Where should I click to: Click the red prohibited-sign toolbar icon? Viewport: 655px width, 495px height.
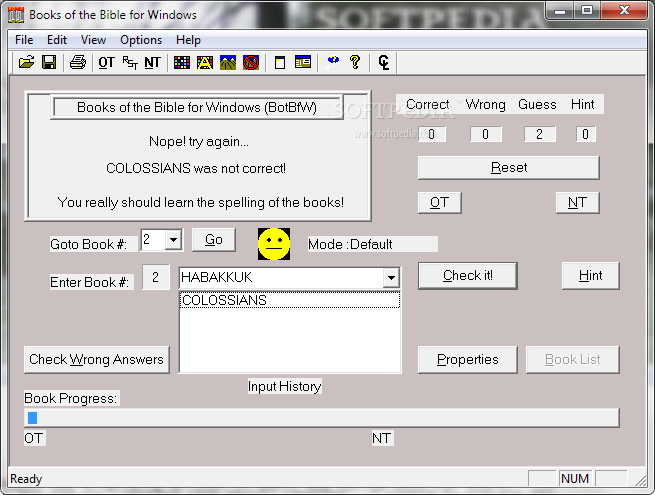pos(251,63)
